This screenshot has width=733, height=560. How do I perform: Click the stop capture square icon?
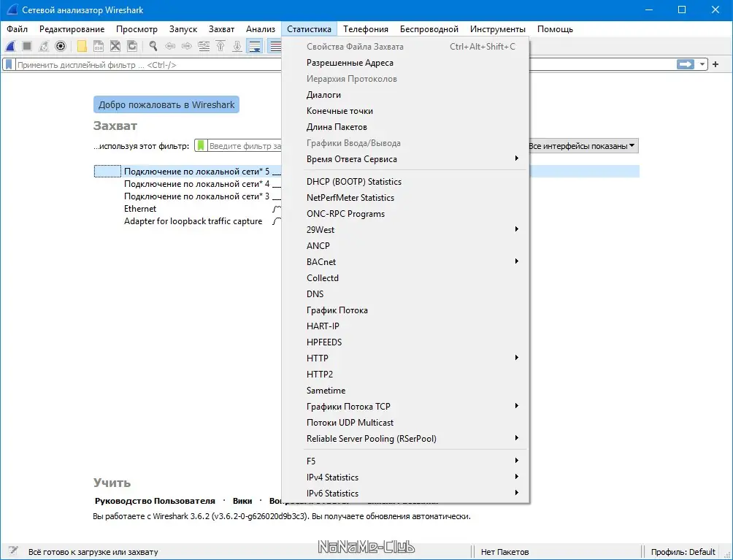pos(27,46)
